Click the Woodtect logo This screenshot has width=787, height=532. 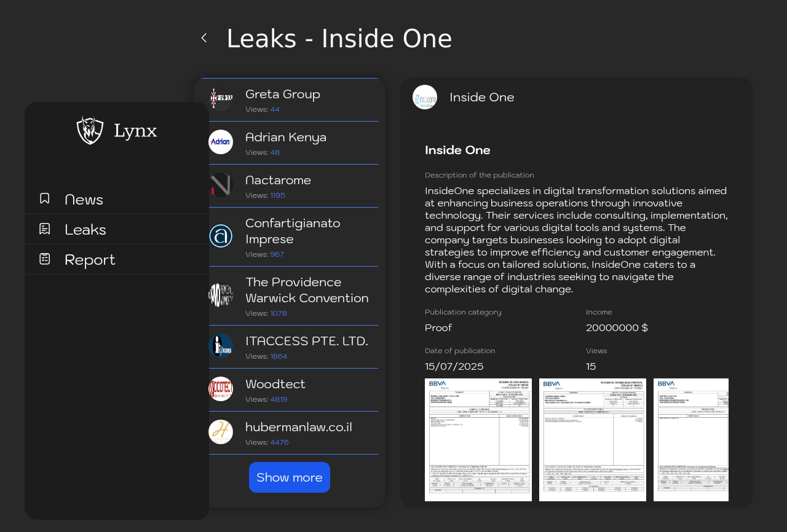221,389
